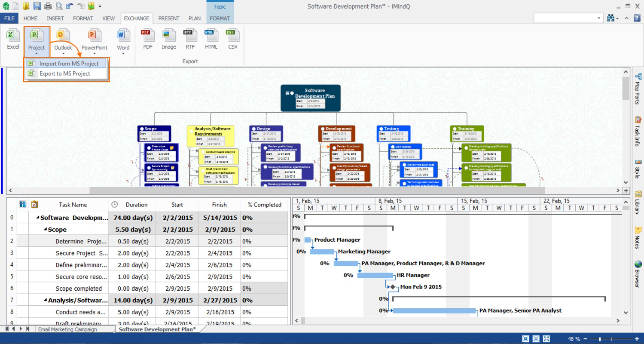Open the Project exchange button
Viewport: 644px width, 344px height.
tap(37, 41)
